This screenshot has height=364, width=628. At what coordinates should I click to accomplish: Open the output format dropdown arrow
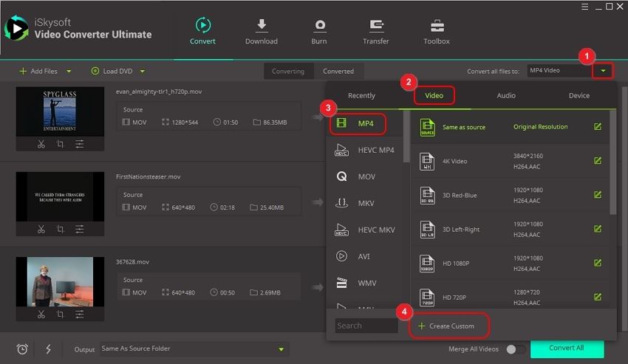point(604,71)
